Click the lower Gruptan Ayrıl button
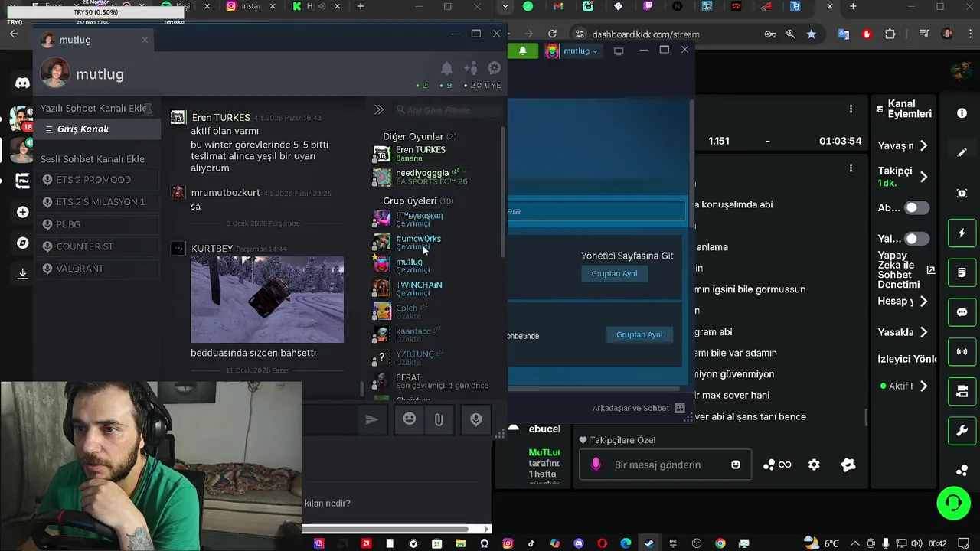The height and width of the screenshot is (551, 980). pyautogui.click(x=639, y=334)
